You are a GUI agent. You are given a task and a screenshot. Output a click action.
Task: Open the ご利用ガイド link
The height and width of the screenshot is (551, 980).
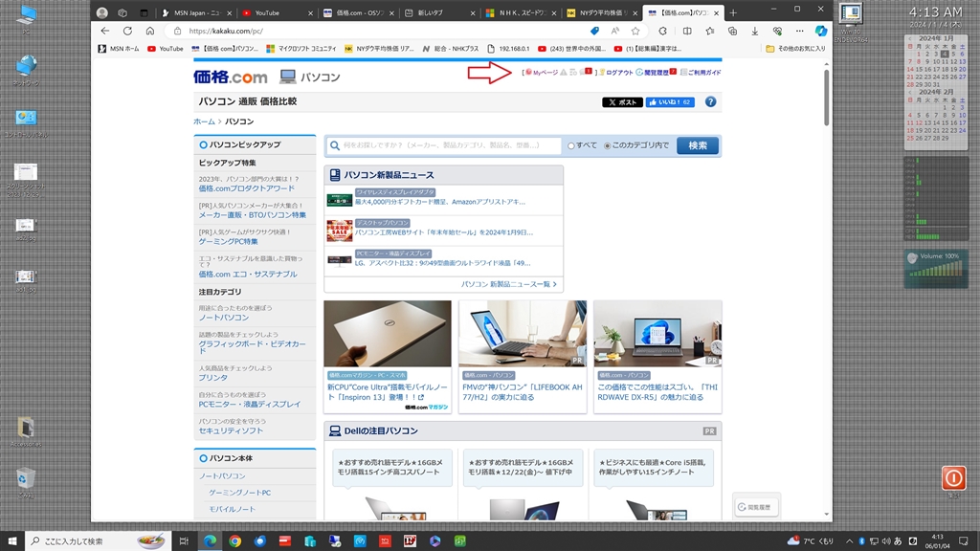tap(701, 73)
